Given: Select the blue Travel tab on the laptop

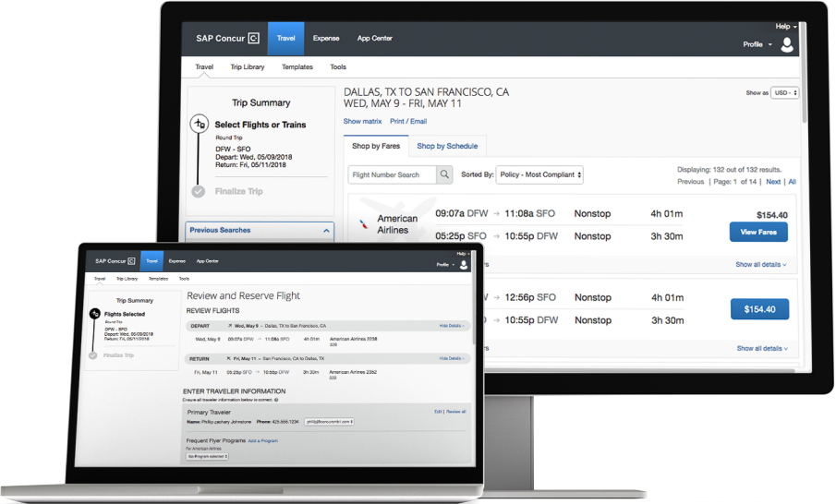Looking at the screenshot, I should pyautogui.click(x=151, y=261).
